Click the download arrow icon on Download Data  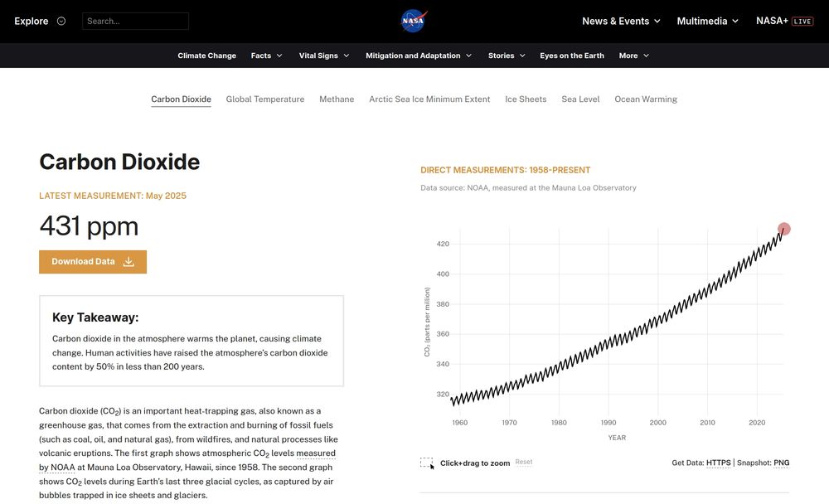(x=128, y=261)
